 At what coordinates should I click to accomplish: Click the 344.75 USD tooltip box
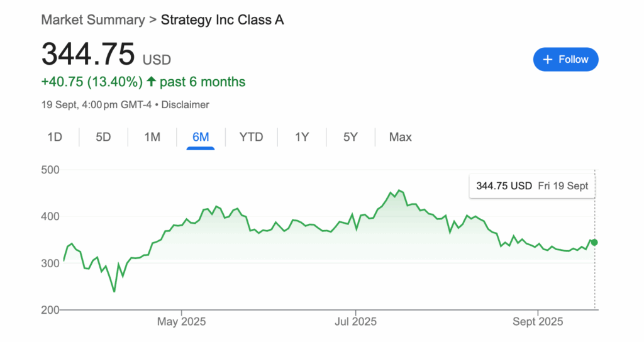click(532, 186)
